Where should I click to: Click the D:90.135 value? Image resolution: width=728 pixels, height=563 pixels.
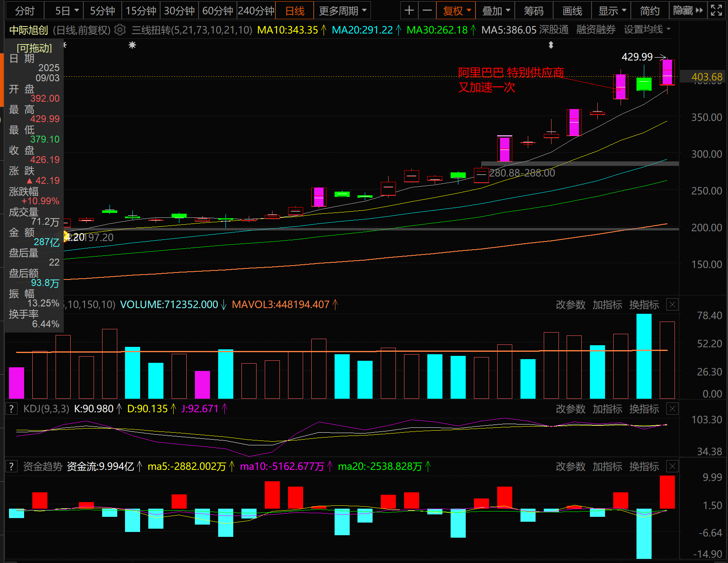[x=147, y=409]
